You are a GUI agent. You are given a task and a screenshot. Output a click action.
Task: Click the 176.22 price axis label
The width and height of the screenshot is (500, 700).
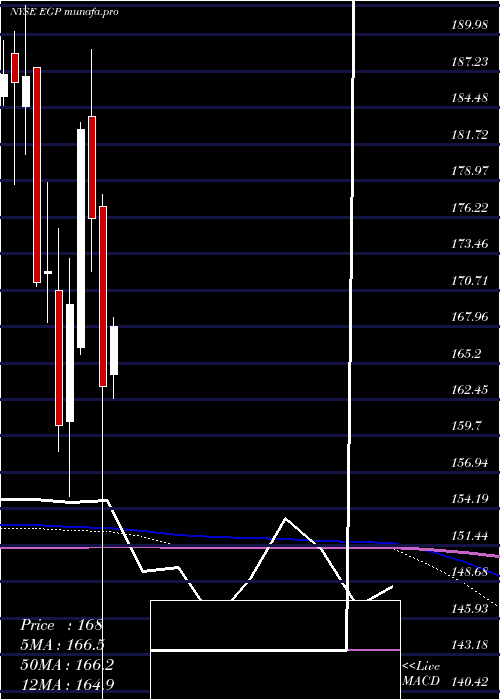[x=470, y=208]
